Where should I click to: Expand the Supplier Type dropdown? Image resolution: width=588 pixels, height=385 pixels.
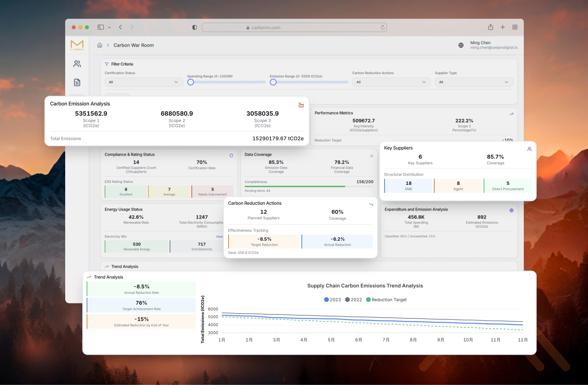pyautogui.click(x=474, y=82)
